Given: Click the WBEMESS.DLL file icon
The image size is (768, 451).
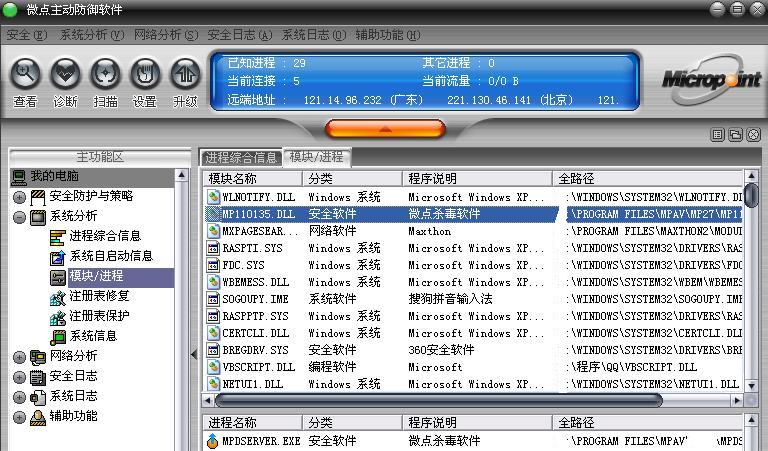Looking at the screenshot, I should 213,282.
